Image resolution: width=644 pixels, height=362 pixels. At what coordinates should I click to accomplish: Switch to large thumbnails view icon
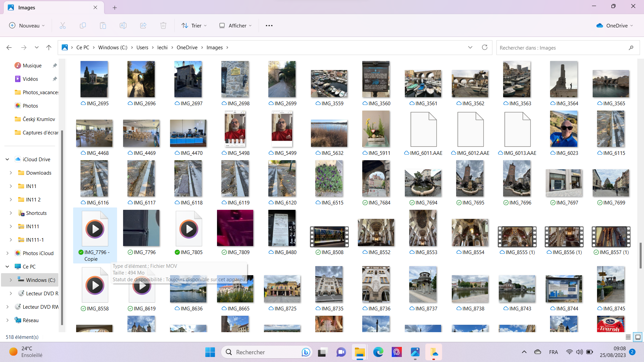(x=638, y=337)
